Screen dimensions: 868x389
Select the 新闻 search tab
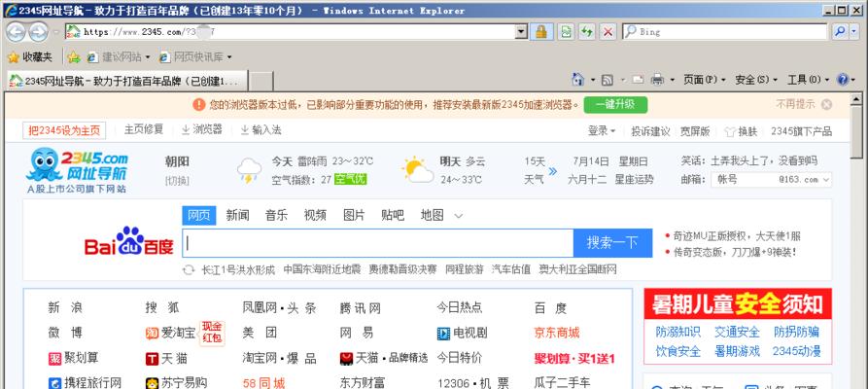pyautogui.click(x=237, y=216)
